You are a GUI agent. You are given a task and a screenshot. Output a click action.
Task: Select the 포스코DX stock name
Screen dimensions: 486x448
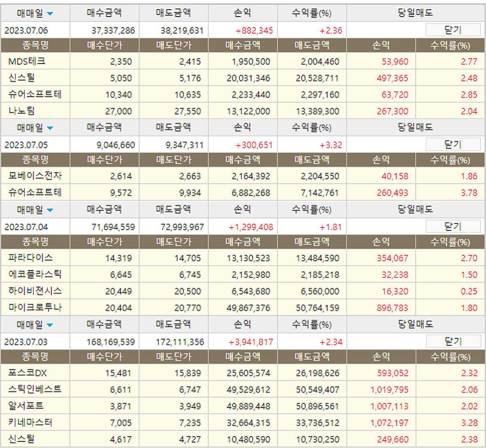coord(28,373)
